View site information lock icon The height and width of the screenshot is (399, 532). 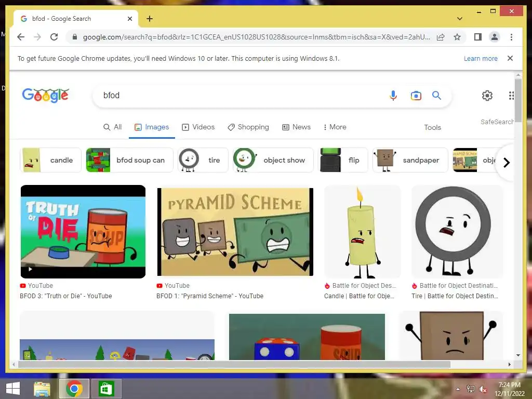click(75, 37)
